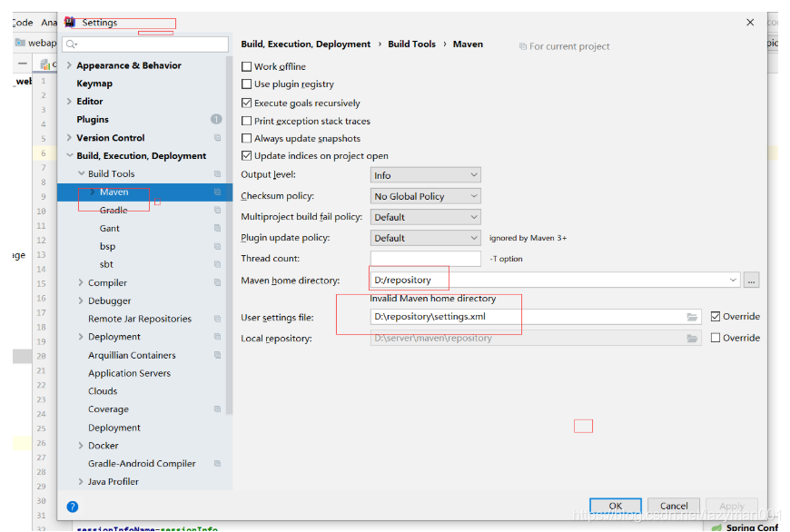This screenshot has height=532, width=790.
Task: Open the Output level dropdown
Action: coord(425,175)
